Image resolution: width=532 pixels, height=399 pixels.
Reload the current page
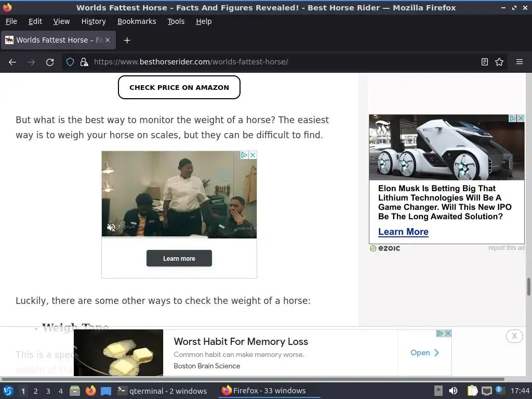tap(50, 62)
